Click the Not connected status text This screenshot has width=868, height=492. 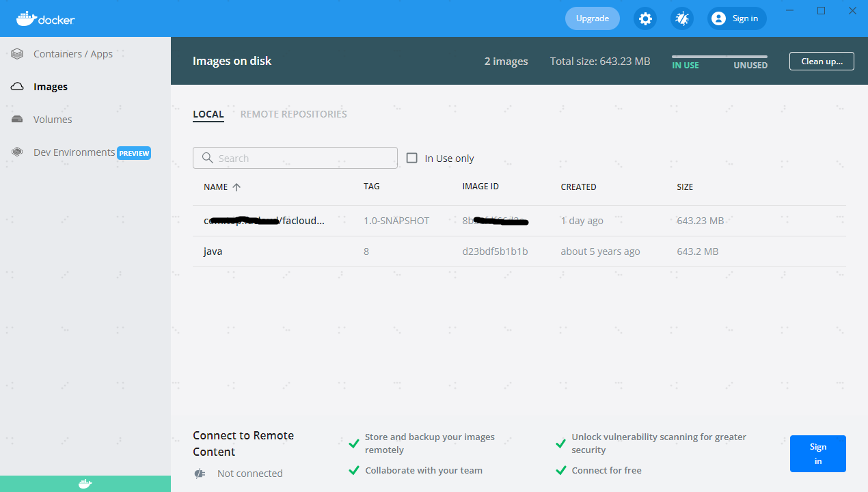(x=250, y=474)
